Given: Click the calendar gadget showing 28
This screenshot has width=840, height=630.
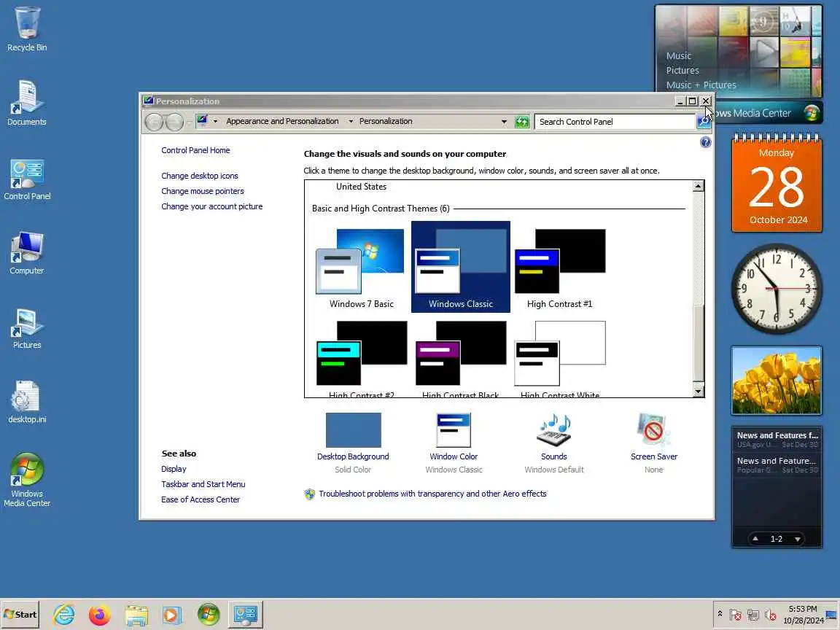Looking at the screenshot, I should pos(777,183).
